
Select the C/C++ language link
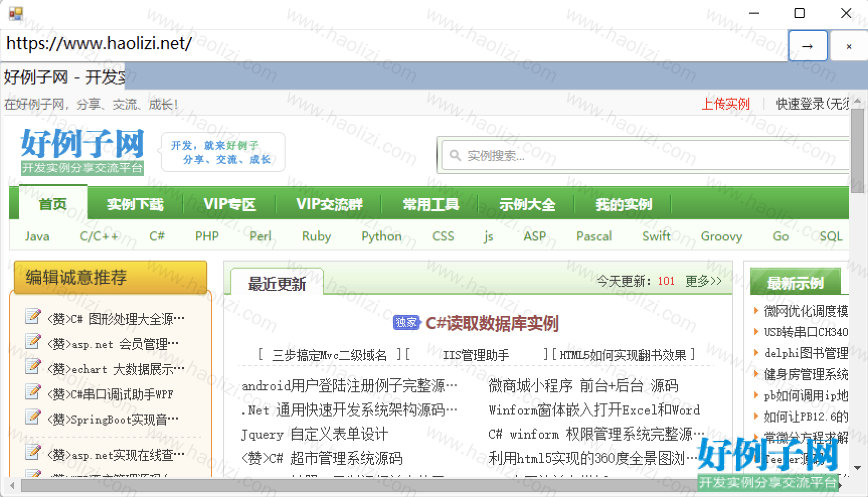(99, 236)
